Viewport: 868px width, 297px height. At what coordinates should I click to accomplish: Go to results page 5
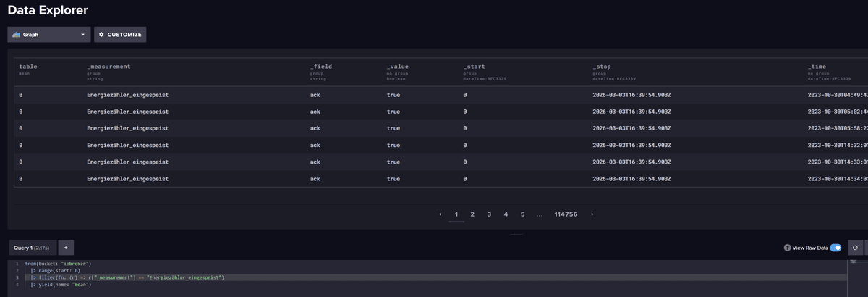tap(522, 214)
